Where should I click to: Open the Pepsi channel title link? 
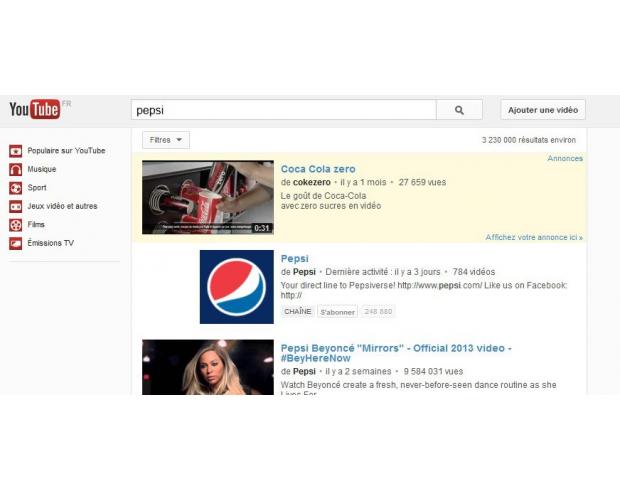(295, 259)
